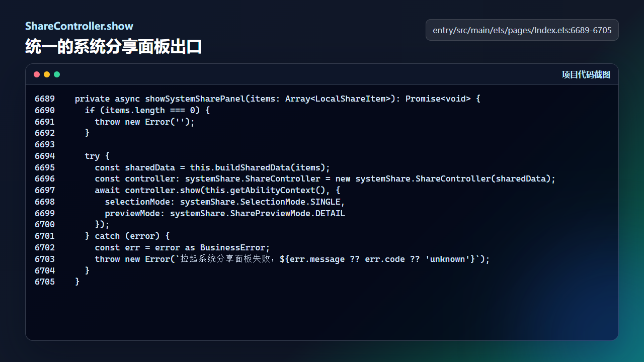Click line number 6699
This screenshot has height=362, width=644.
(45, 213)
